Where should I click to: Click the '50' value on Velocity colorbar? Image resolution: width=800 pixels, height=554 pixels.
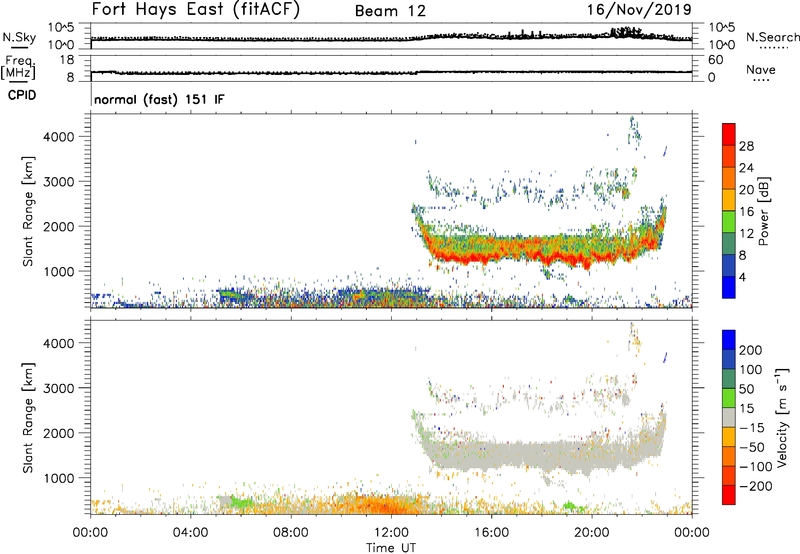point(746,389)
